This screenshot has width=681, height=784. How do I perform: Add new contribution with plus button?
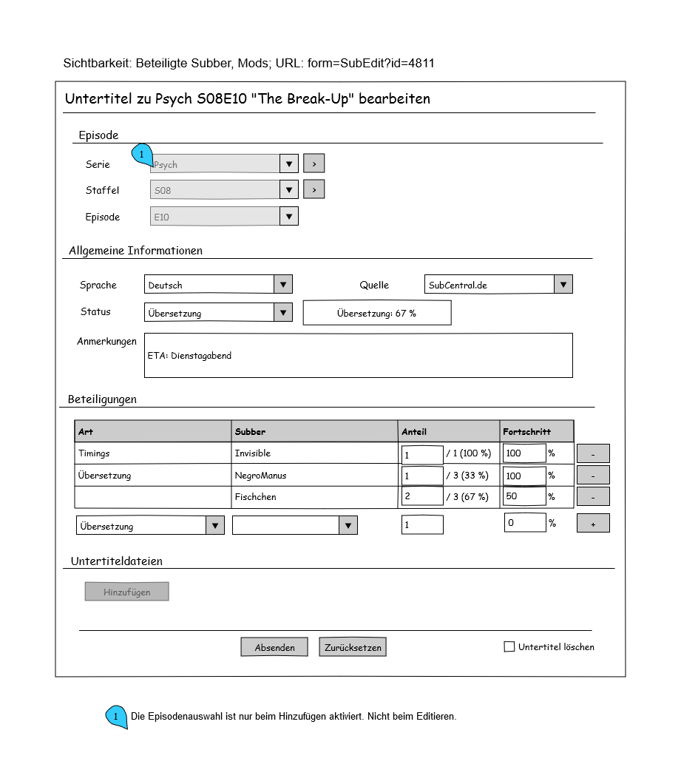coord(593,523)
